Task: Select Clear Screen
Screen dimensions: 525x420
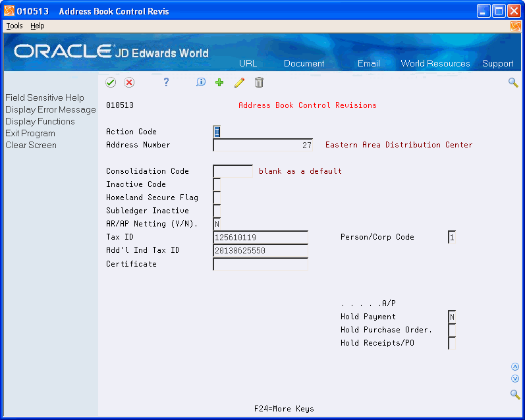Action: tap(31, 145)
